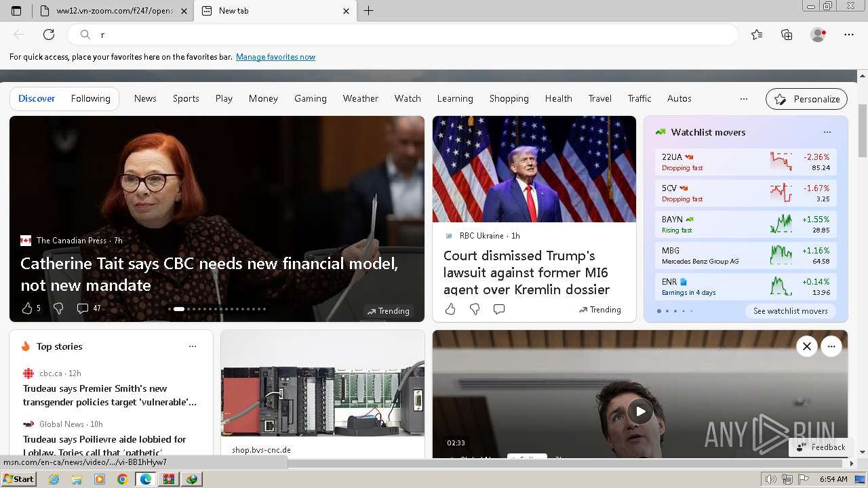Image resolution: width=868 pixels, height=488 pixels.
Task: Open the Health category
Action: [558, 99]
